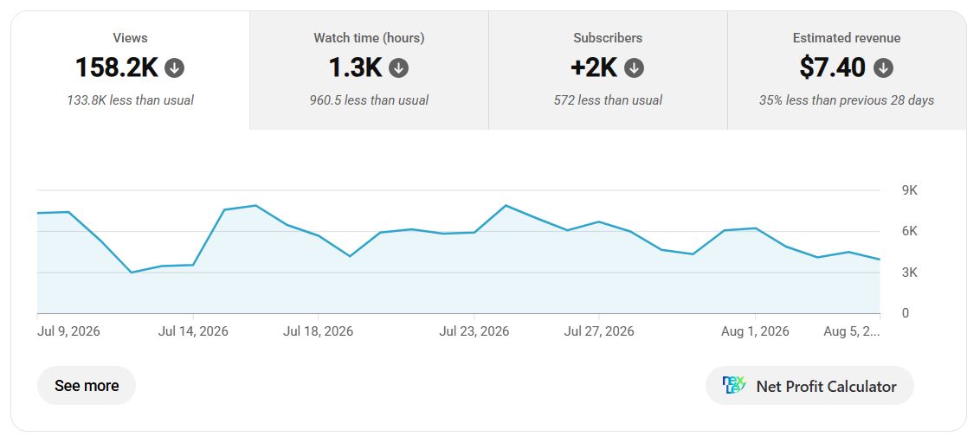980x443 pixels.
Task: Click the '133.8K less than usual' text
Action: coord(130,100)
